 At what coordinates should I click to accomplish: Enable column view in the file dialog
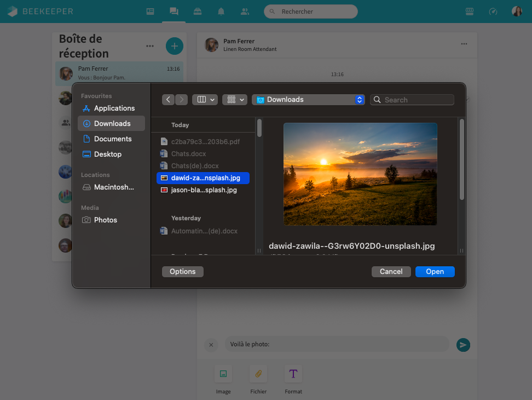pos(201,99)
